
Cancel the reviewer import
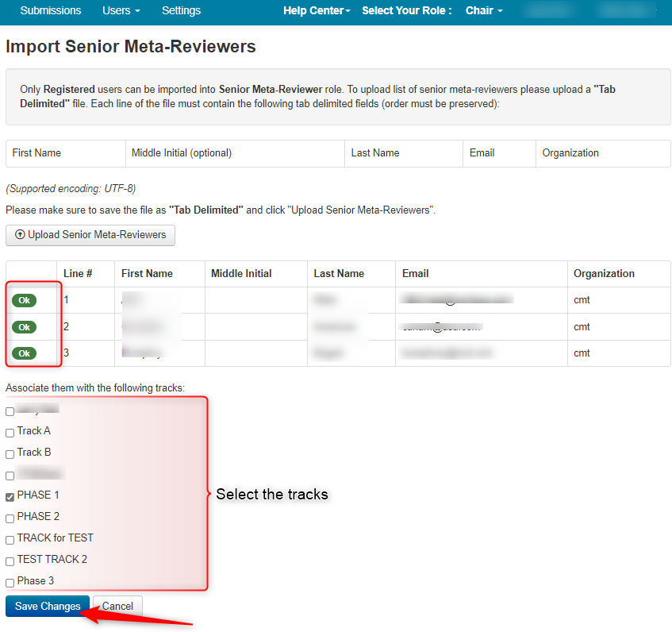pyautogui.click(x=117, y=607)
